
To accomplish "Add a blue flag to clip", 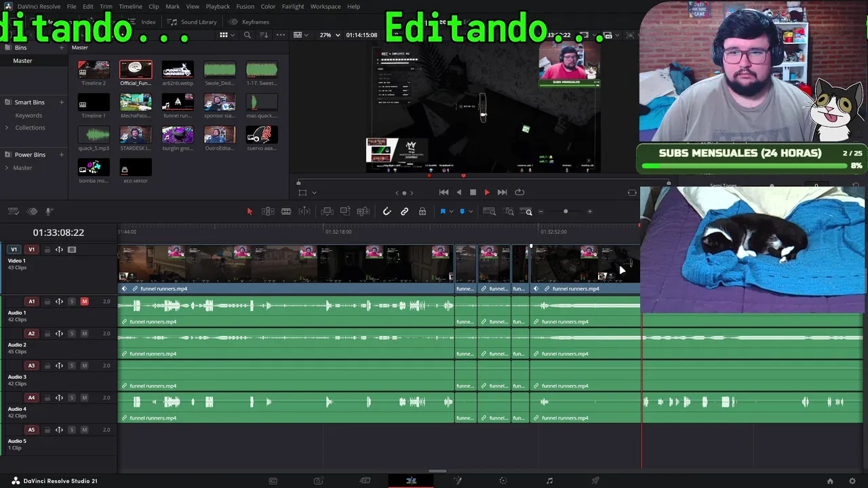I will tap(443, 211).
